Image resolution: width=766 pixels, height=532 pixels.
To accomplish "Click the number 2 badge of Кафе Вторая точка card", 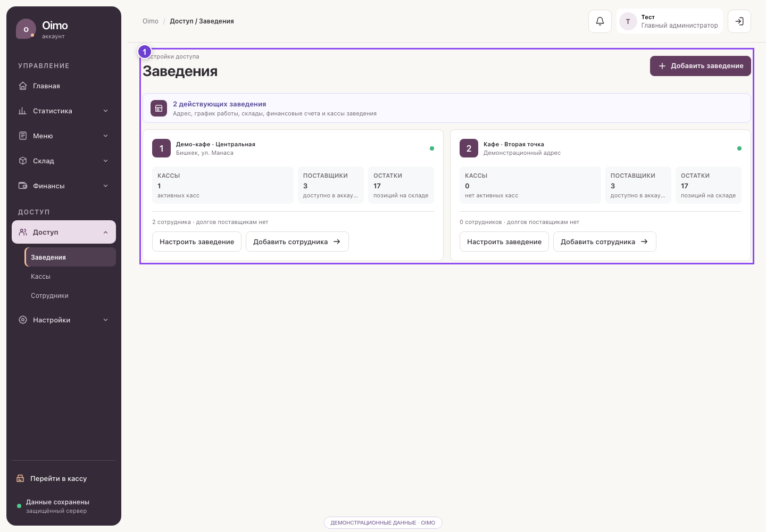I will point(469,148).
